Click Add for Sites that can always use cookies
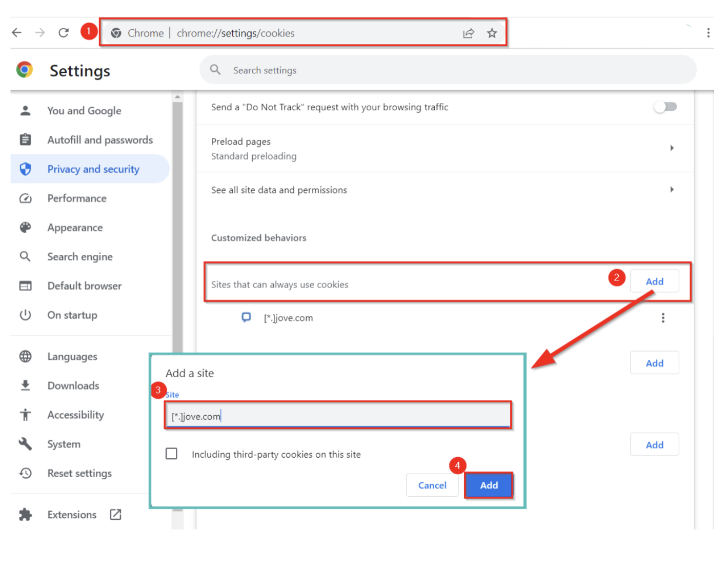The height and width of the screenshot is (569, 728). point(655,281)
